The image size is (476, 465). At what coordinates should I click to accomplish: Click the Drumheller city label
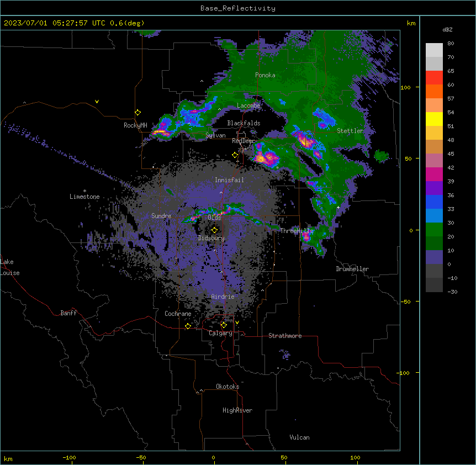tap(352, 269)
